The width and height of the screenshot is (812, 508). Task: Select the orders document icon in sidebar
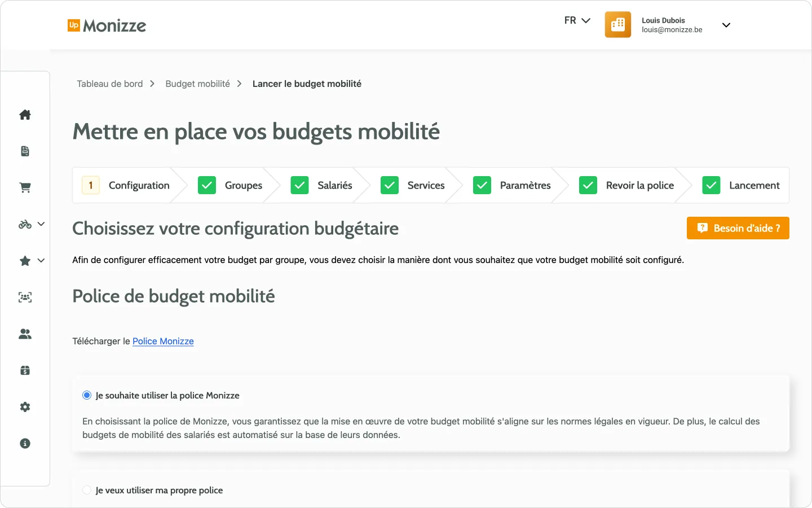point(25,151)
